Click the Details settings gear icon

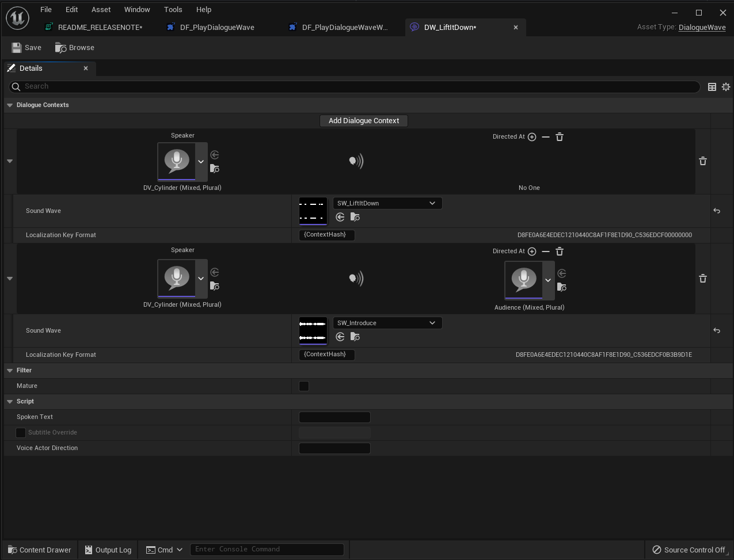coord(725,87)
